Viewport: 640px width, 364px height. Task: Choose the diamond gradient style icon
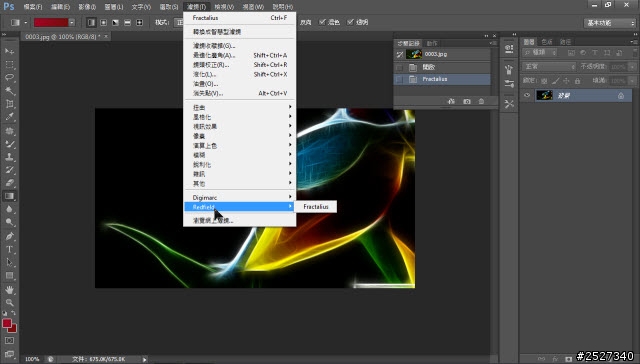coord(140,22)
